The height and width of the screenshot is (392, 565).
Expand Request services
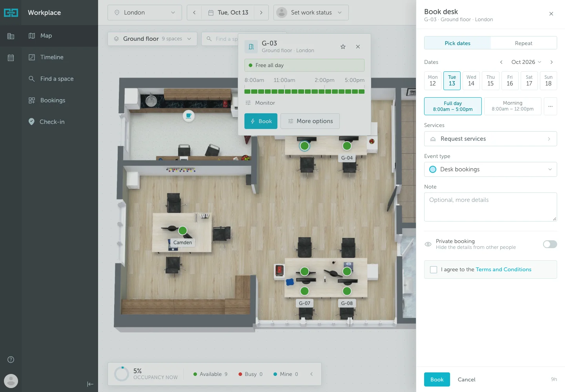490,139
